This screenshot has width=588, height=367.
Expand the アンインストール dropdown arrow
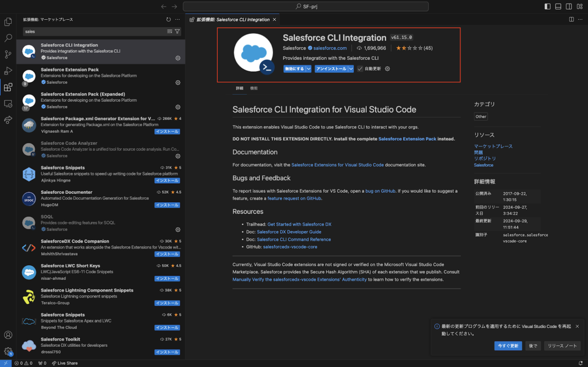pos(351,69)
